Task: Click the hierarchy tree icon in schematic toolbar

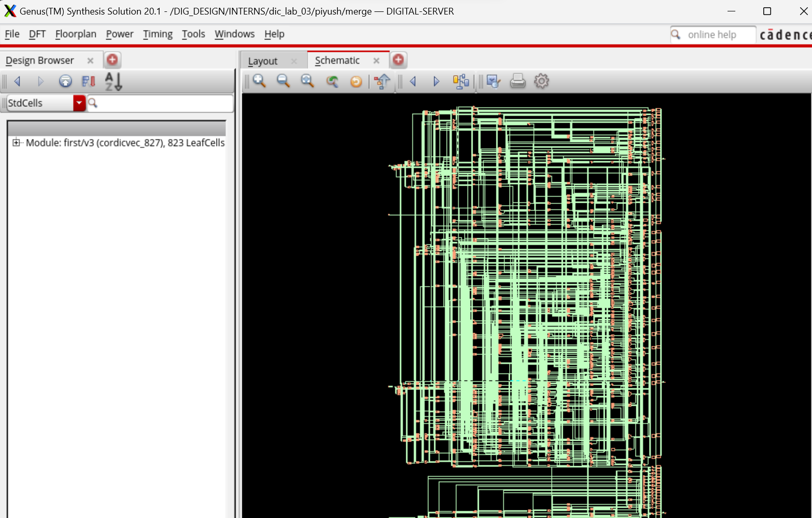Action: 461,81
